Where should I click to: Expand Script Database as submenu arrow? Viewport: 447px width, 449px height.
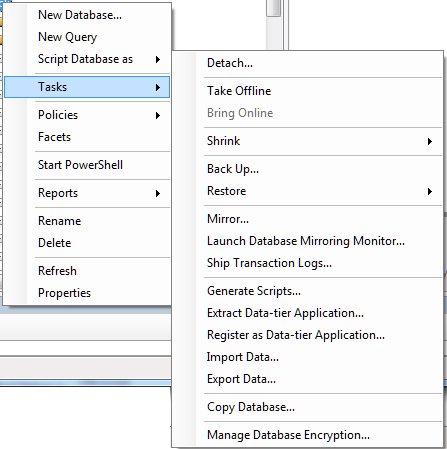[158, 60]
